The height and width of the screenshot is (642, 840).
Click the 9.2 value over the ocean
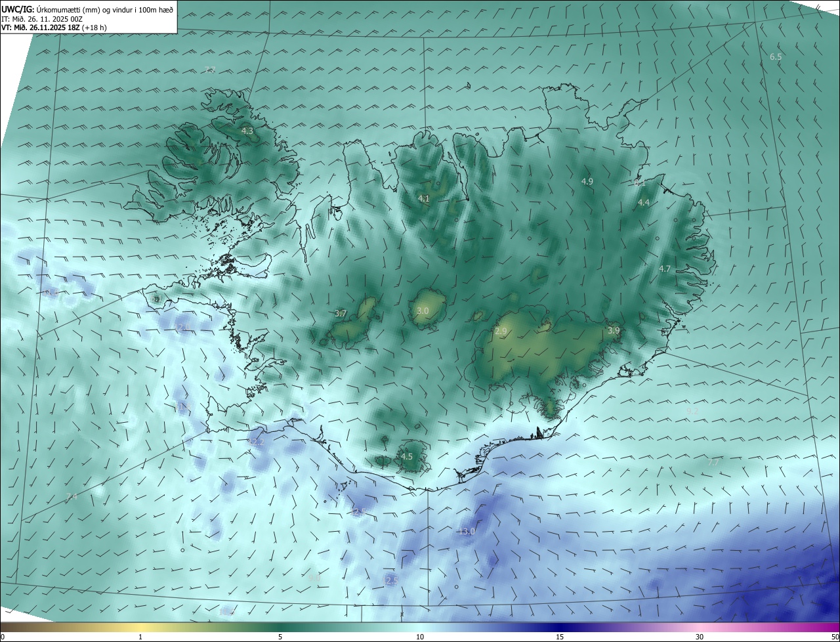pos(692,411)
